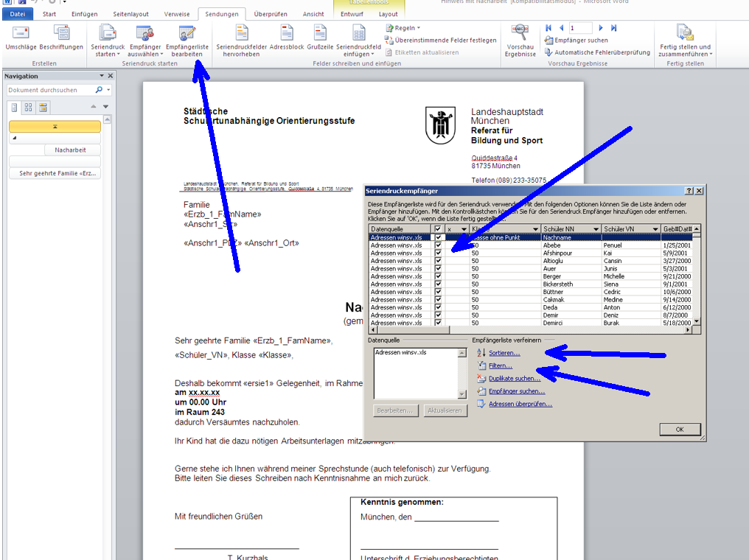749x560 pixels.
Task: Switch to the Überprüfen ribbon tab
Action: click(x=271, y=14)
